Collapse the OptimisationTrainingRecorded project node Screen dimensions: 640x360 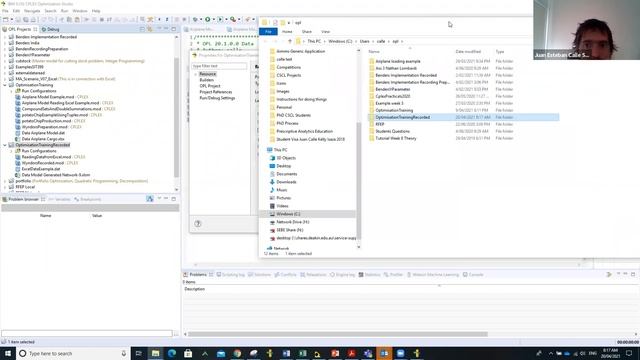(x=5, y=145)
